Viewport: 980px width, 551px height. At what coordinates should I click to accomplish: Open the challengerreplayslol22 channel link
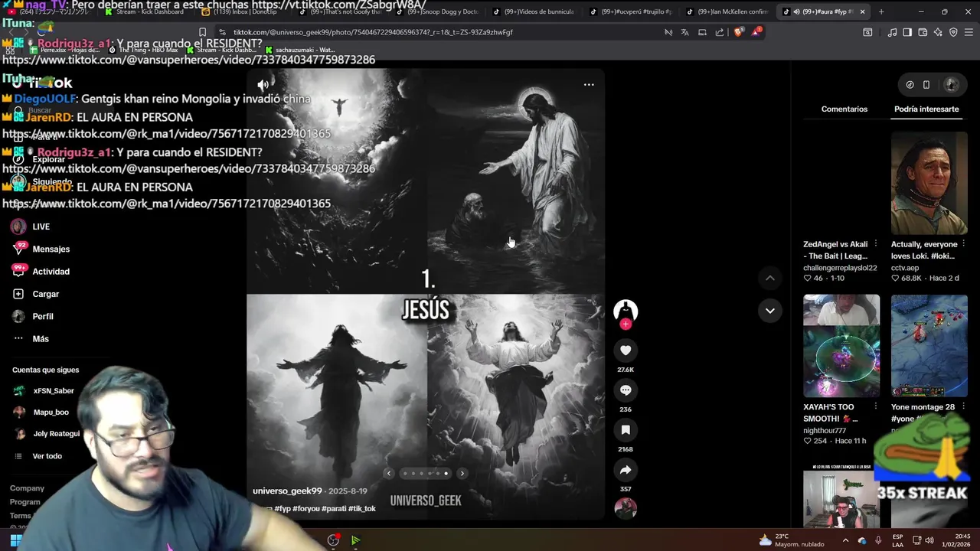pos(840,268)
